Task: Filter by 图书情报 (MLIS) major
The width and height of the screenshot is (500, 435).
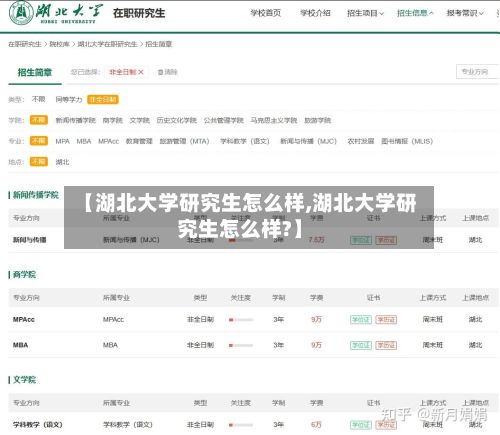Action: (x=407, y=141)
